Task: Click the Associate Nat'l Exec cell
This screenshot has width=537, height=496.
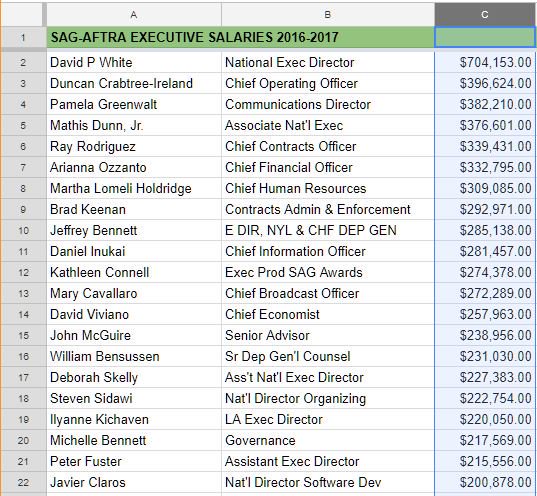Action: coord(328,125)
